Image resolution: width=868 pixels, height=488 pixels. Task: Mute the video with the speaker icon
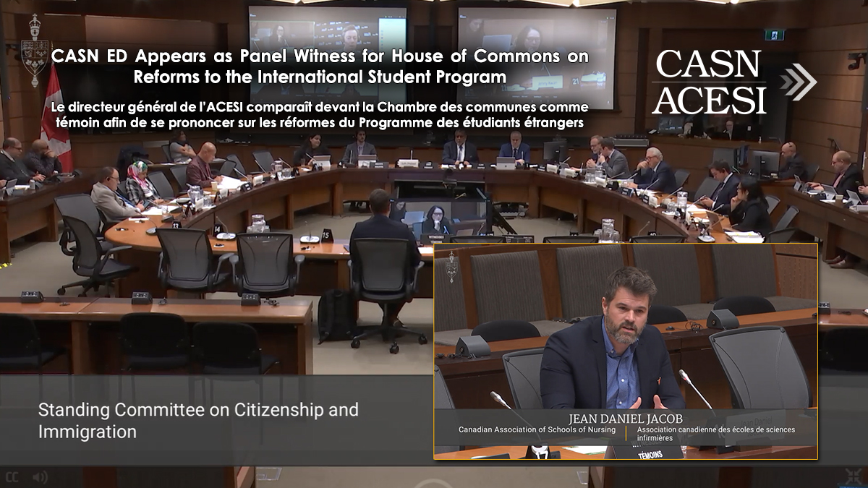coord(40,477)
